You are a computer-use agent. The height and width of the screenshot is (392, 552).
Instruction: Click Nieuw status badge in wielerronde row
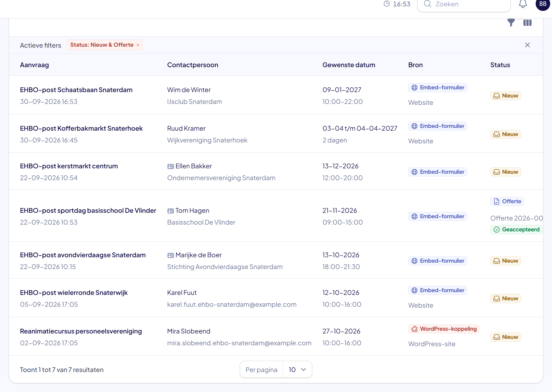[x=506, y=299]
